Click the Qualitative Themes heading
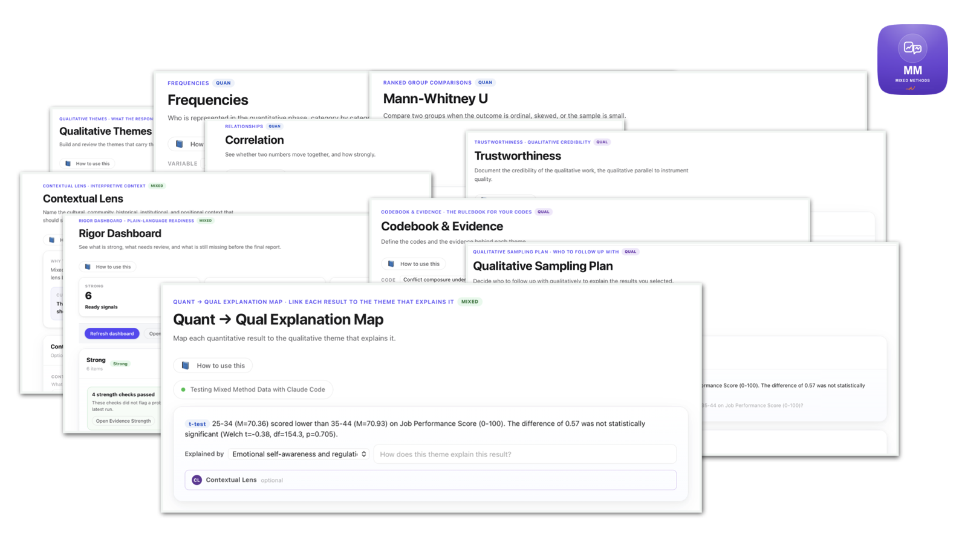The height and width of the screenshot is (560, 959). [105, 131]
